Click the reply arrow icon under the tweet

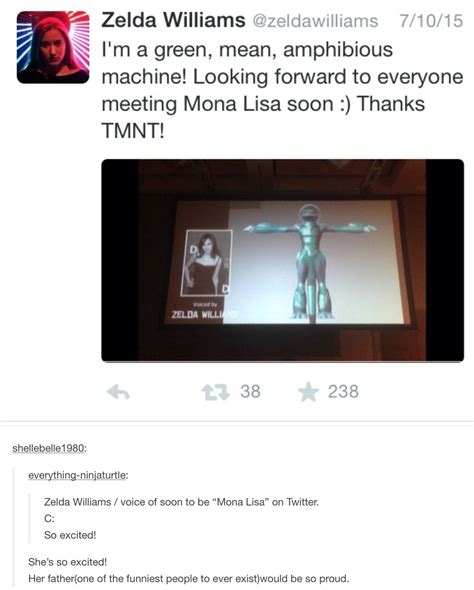118,392
